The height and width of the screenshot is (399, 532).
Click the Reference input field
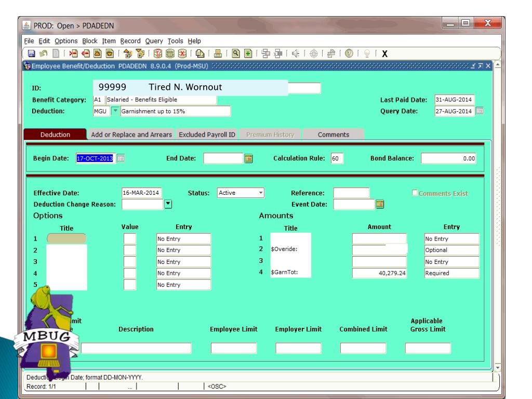point(351,193)
